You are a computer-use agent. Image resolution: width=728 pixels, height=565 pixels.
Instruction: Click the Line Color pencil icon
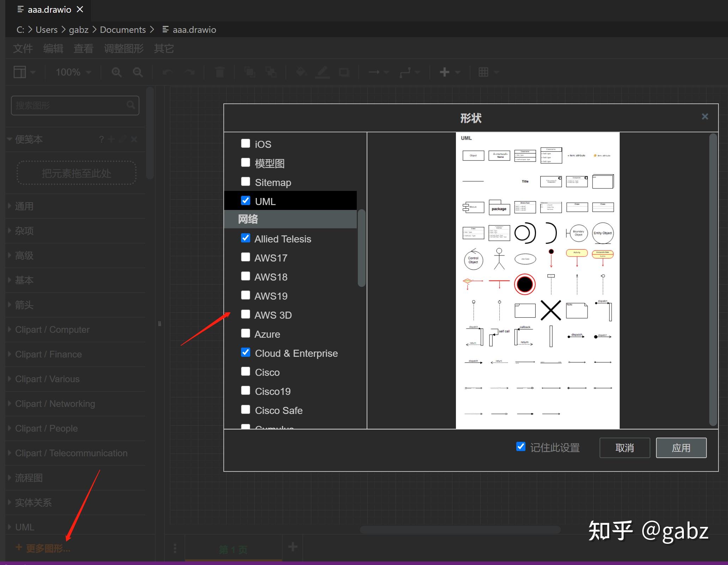322,72
